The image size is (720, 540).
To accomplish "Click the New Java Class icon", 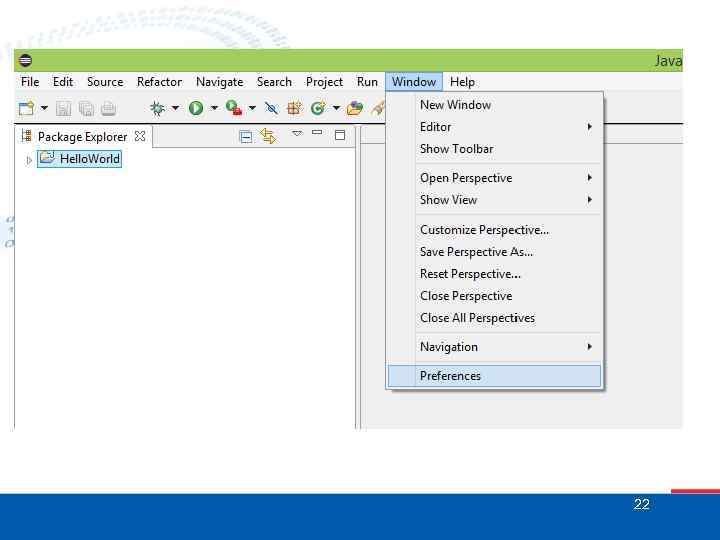I will coord(318,108).
